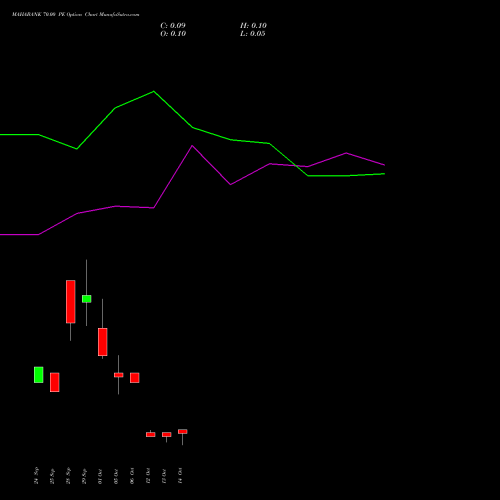
Task: Click the MAHABANK PE Options Chart title
Action: point(76,15)
